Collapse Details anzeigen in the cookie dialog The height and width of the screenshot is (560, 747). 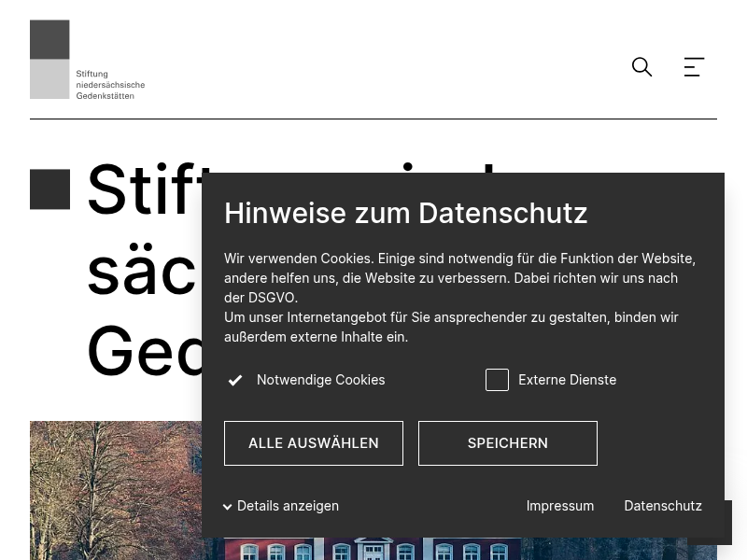tap(280, 506)
